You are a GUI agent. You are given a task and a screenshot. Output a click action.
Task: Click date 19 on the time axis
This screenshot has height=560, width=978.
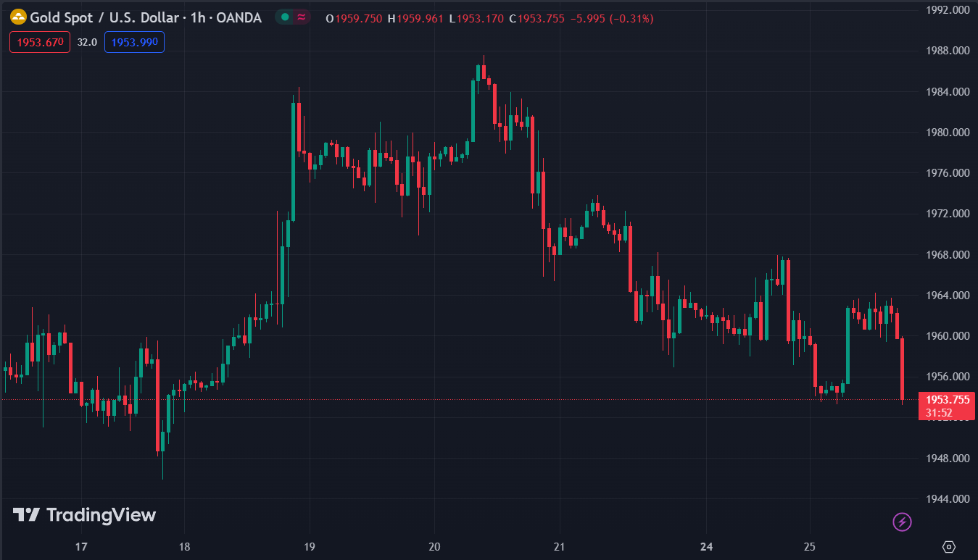[309, 546]
